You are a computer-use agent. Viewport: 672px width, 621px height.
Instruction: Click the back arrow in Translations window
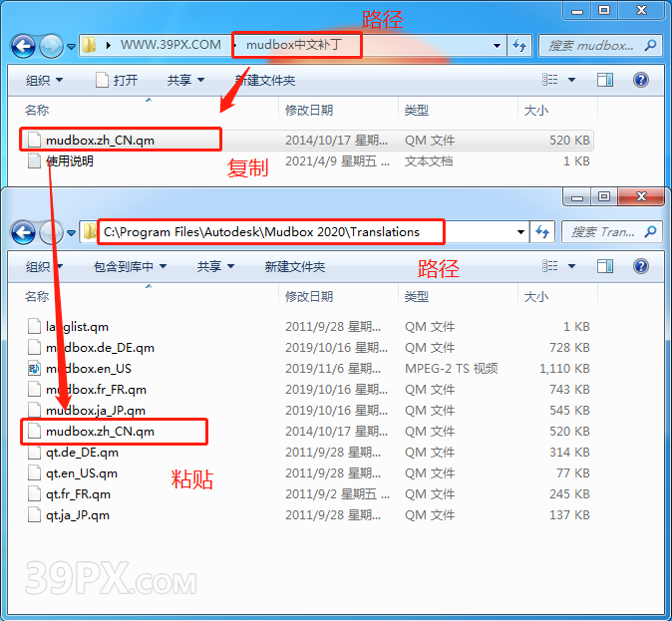pyautogui.click(x=24, y=232)
